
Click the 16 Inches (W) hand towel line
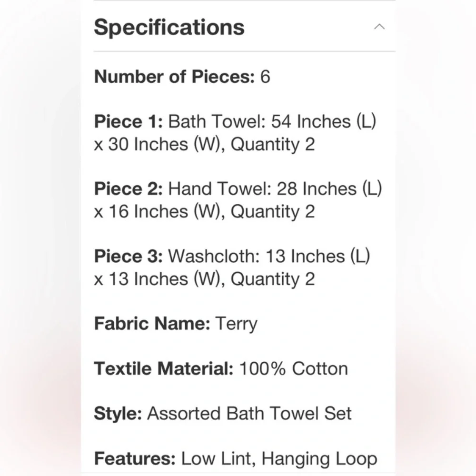[204, 212]
